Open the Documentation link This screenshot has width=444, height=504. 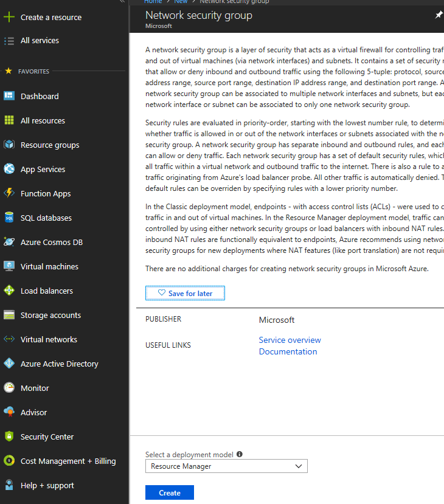(x=288, y=351)
